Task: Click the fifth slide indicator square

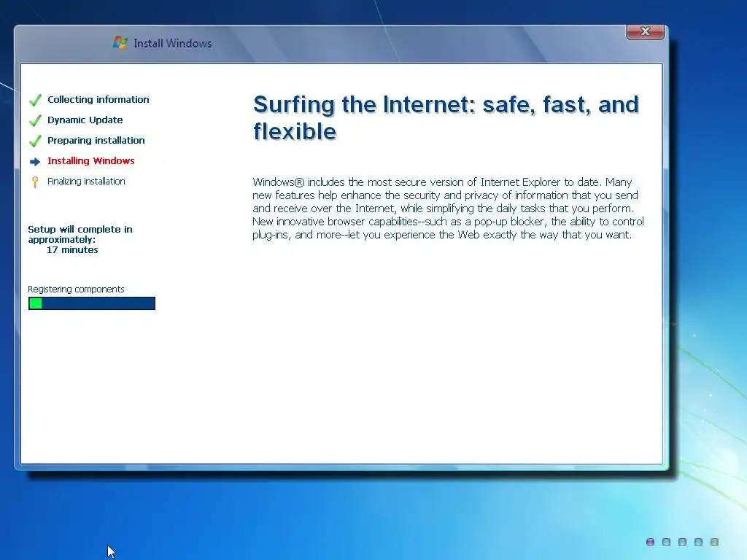Action: 714,542
